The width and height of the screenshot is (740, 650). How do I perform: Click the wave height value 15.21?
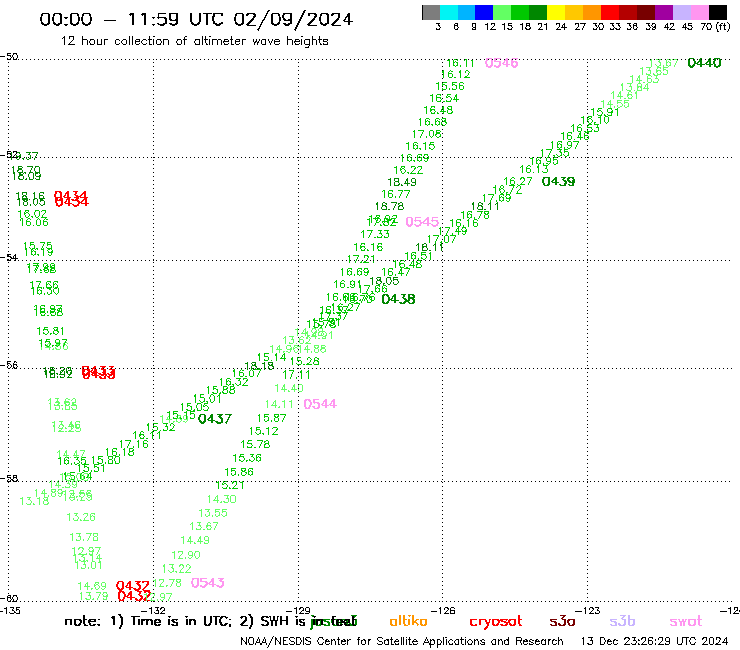click(x=230, y=486)
